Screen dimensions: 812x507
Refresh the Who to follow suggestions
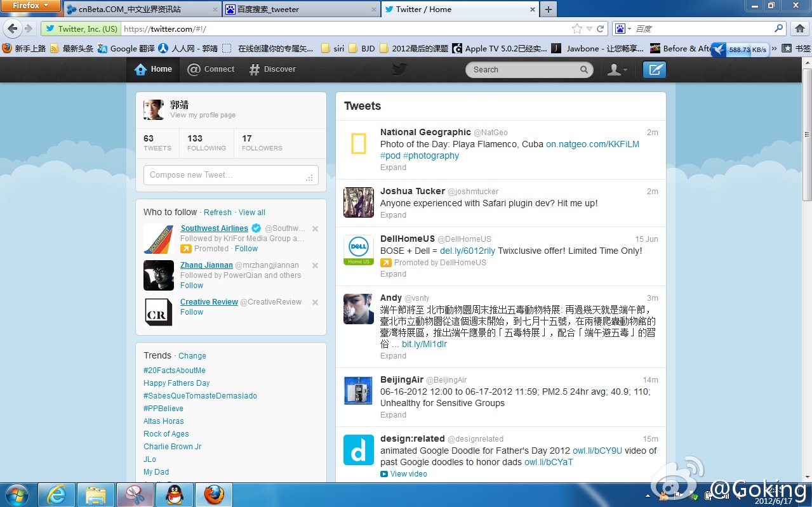coord(218,213)
